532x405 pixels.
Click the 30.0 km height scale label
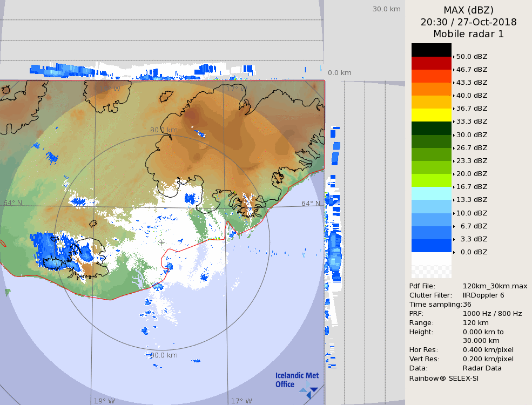point(386,9)
